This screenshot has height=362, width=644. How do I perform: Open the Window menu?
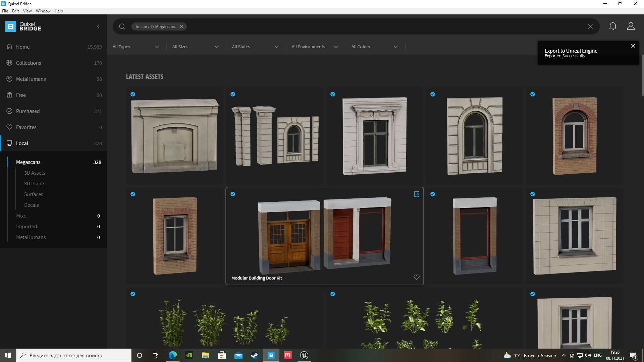43,11
